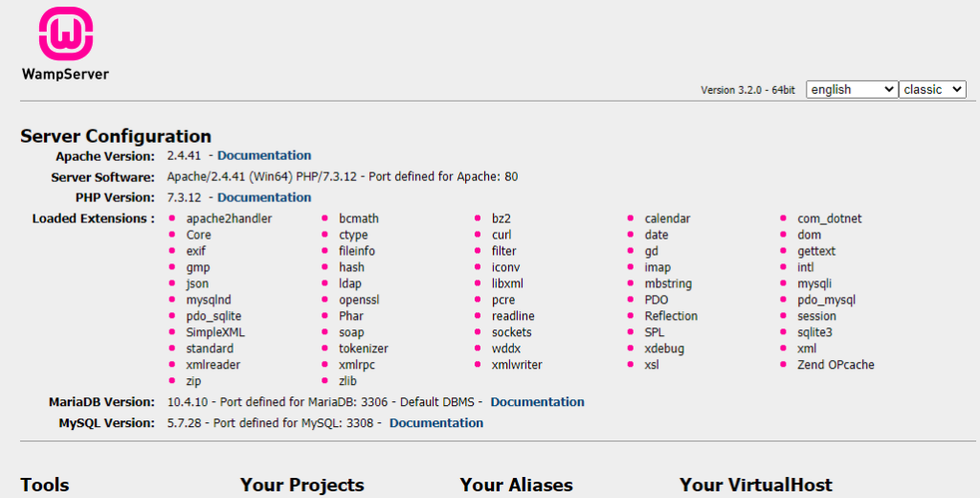The width and height of the screenshot is (980, 498).
Task: Click the gmp extension entry
Action: click(x=198, y=268)
